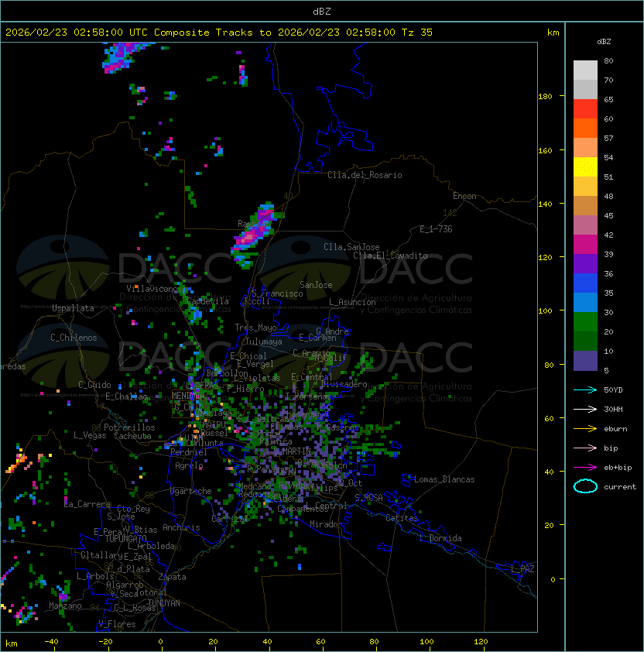Pick the gray 65-70 dBZ swatch

click(x=585, y=89)
